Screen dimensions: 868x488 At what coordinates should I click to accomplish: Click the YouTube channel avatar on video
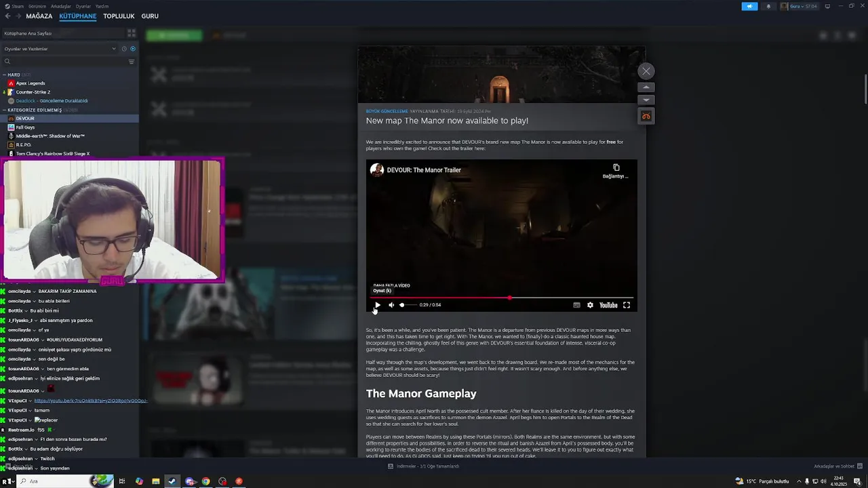click(x=376, y=169)
